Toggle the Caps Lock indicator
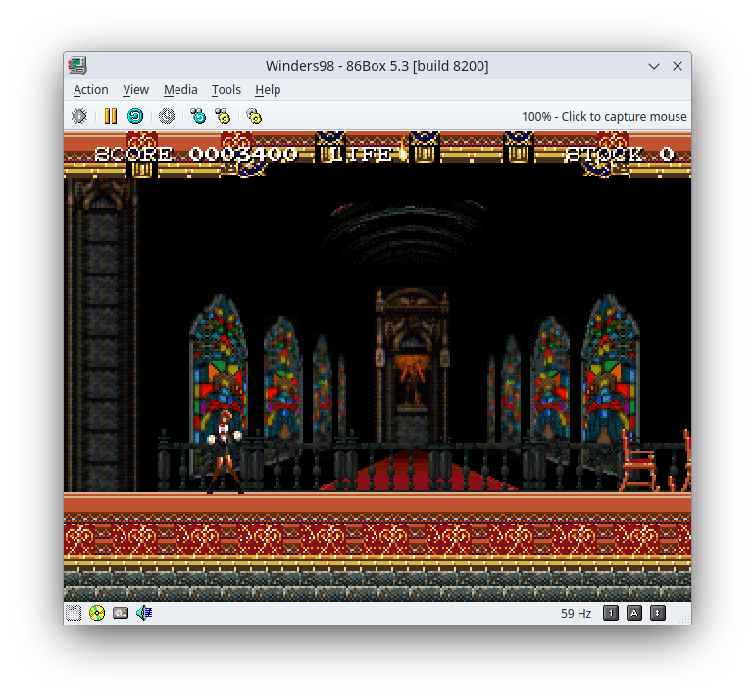Viewport: 755px width, 700px height. click(x=634, y=613)
